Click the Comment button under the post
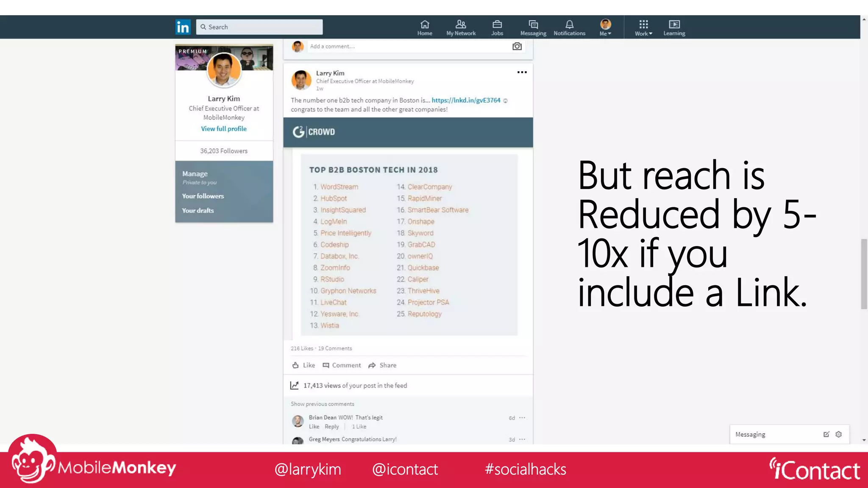This screenshot has height=488, width=868. point(342,365)
